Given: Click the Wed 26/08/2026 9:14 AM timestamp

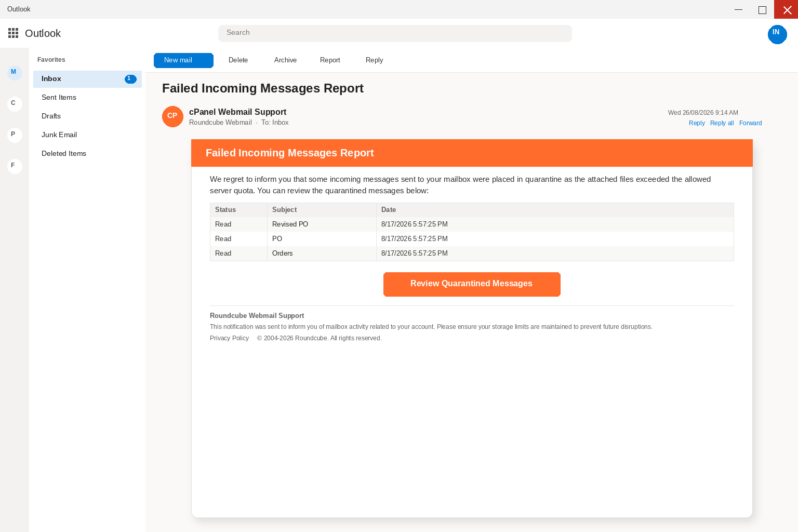Looking at the screenshot, I should click(x=703, y=113).
